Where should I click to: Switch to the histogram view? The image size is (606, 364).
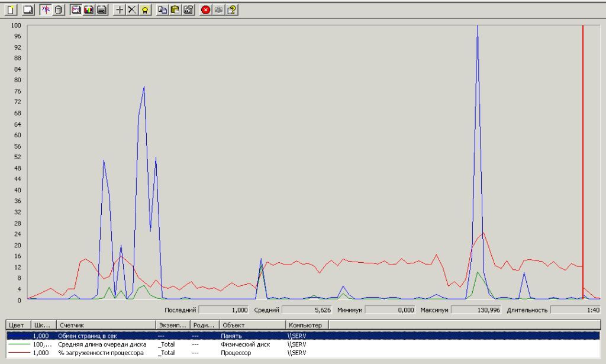[89, 10]
